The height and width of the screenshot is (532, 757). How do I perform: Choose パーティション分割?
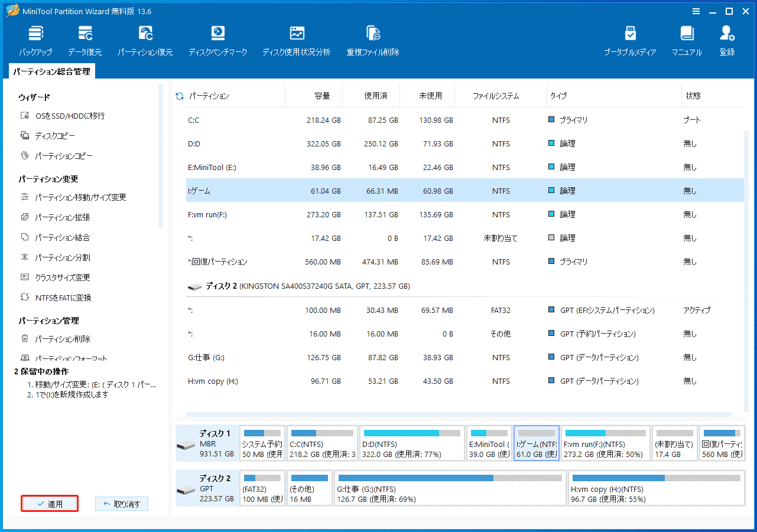[55, 257]
